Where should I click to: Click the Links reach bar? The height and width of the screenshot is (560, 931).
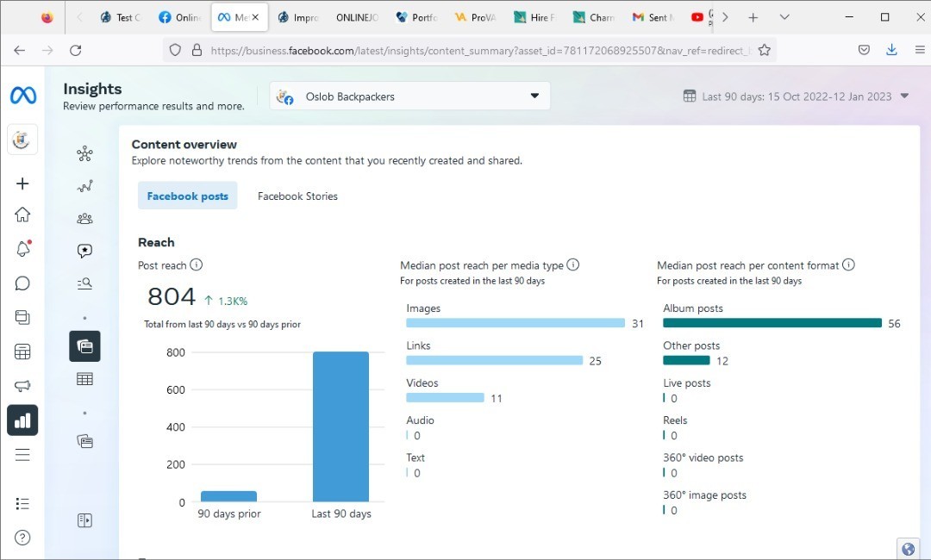click(495, 361)
